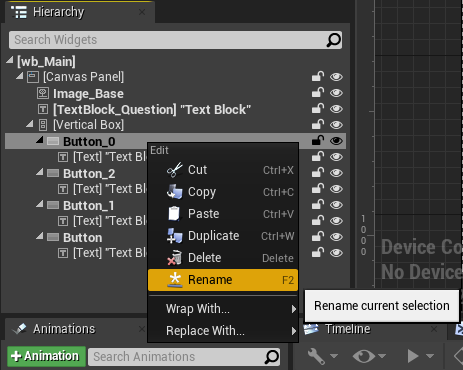Toggle lock on Button_2 row
This screenshot has width=463, height=370.
pos(318,173)
